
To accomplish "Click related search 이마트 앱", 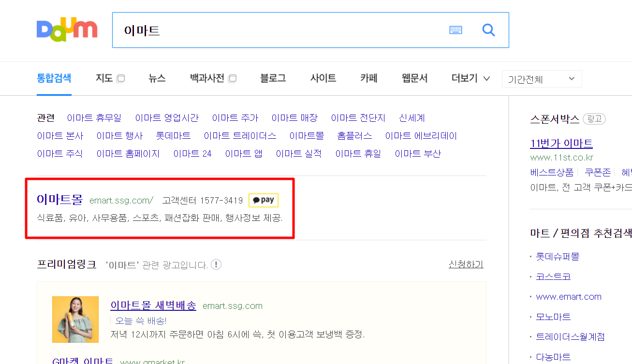I will [244, 154].
